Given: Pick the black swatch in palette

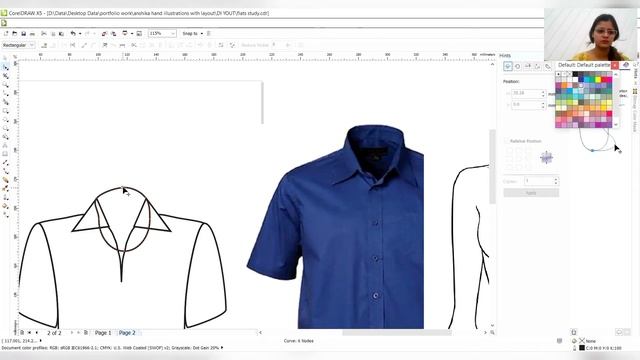Looking at the screenshot, I should click(x=575, y=74).
